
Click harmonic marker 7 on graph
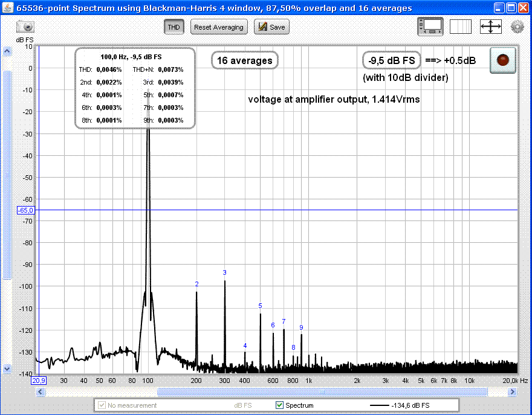pyautogui.click(x=284, y=321)
